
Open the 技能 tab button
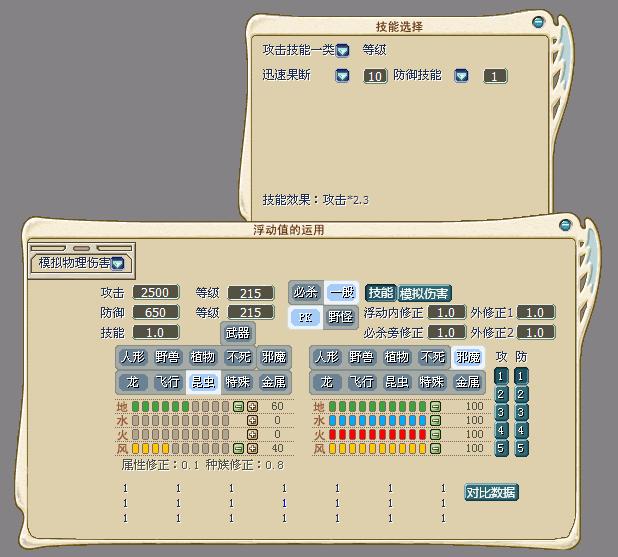click(380, 293)
